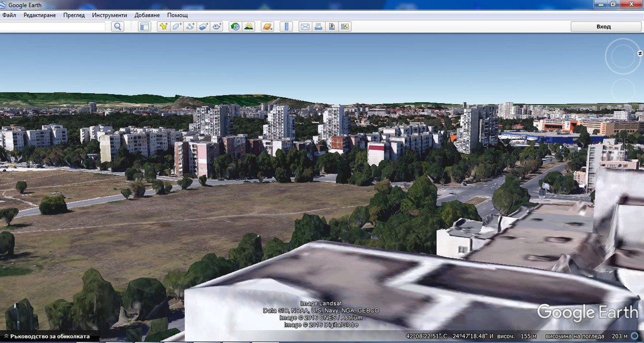The width and height of the screenshot is (644, 343).
Task: Add a polygon tool icon
Action: click(177, 27)
